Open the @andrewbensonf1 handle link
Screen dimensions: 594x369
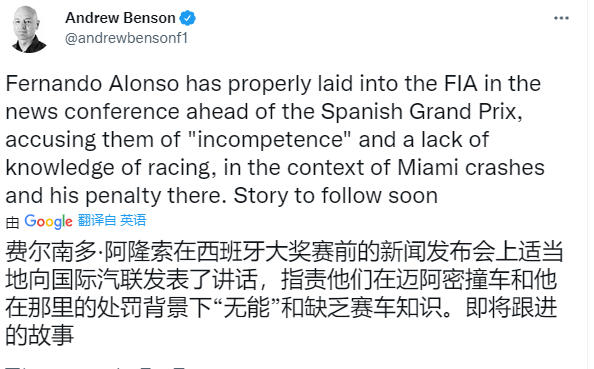(127, 38)
